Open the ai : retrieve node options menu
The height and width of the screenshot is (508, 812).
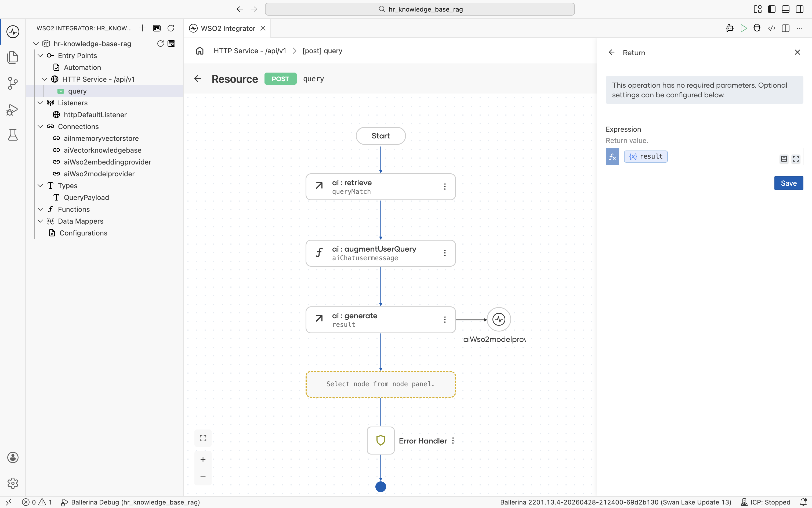[x=445, y=187]
